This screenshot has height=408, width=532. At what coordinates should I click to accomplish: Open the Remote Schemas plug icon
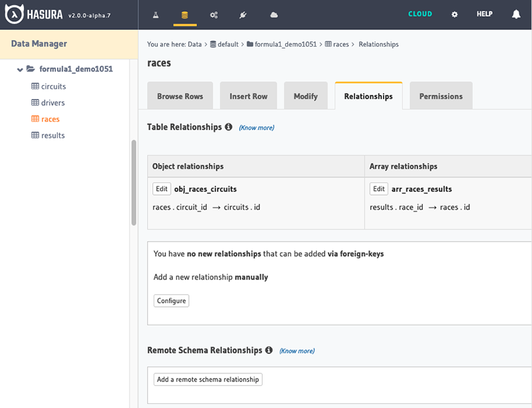click(x=243, y=15)
